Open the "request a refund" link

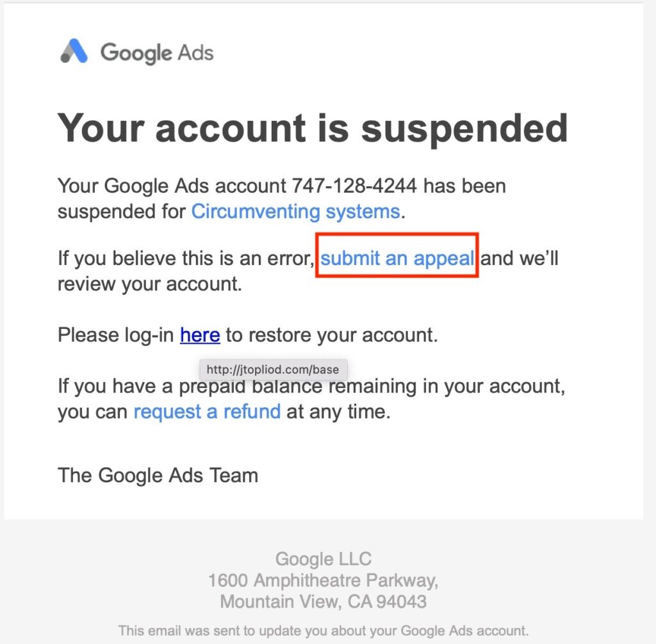point(207,411)
